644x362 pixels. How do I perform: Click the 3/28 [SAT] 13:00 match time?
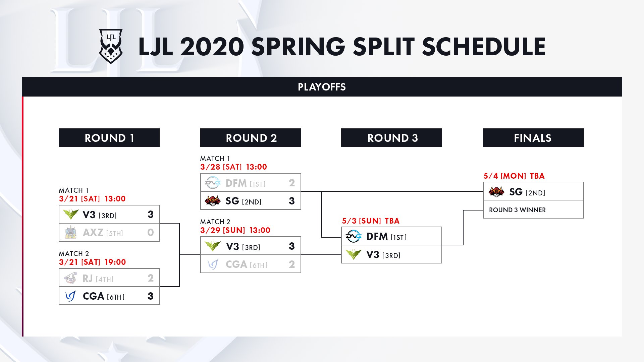coord(233,167)
